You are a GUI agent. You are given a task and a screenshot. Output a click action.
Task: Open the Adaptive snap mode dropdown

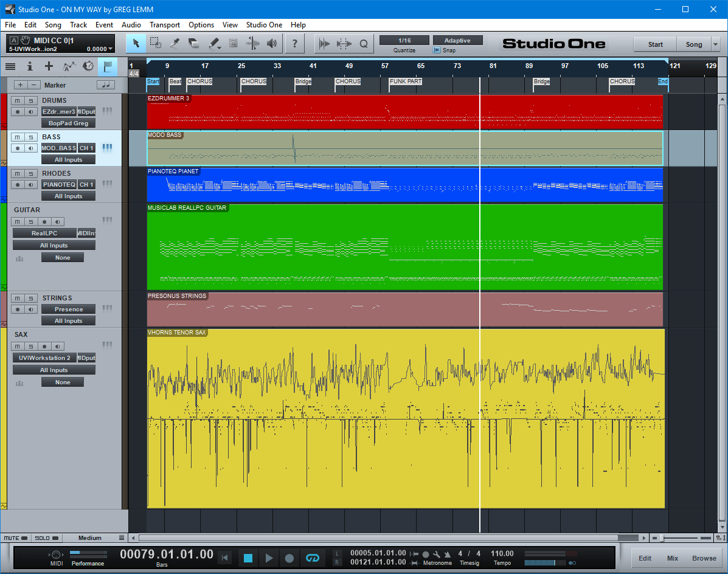click(x=457, y=40)
